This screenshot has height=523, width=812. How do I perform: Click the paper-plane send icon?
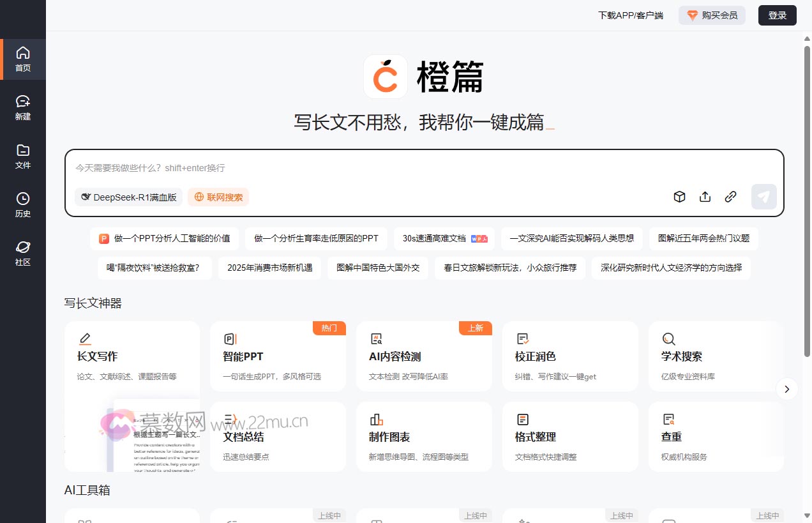(763, 197)
